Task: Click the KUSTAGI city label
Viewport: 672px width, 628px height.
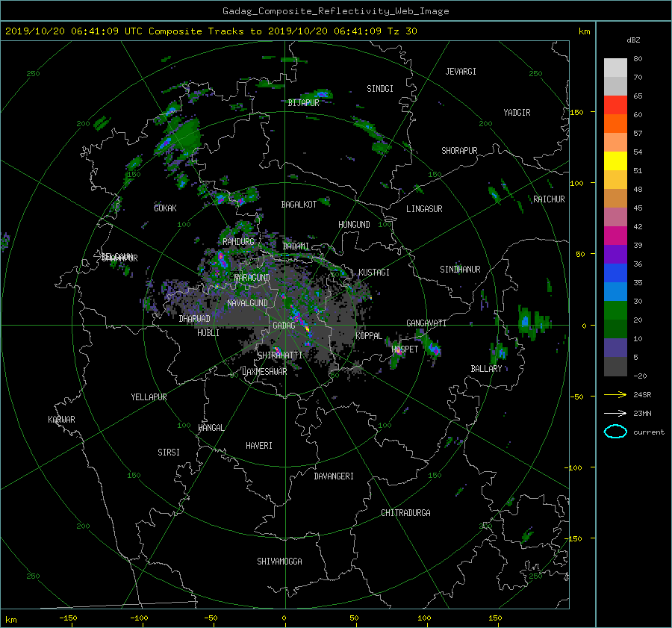Action: (x=374, y=273)
